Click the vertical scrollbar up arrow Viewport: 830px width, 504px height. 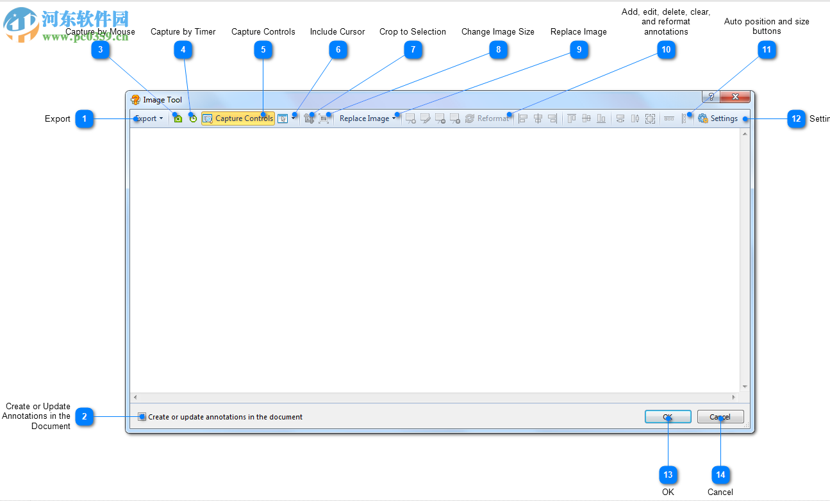click(x=745, y=133)
